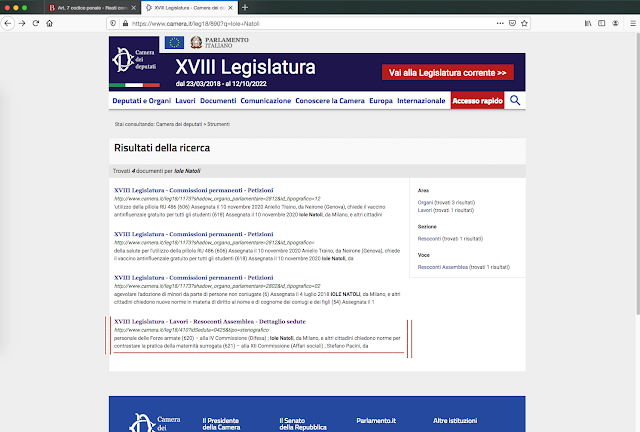Screen dimensions: 640x432
Task: Go back with browser back arrow
Action: click(8, 23)
